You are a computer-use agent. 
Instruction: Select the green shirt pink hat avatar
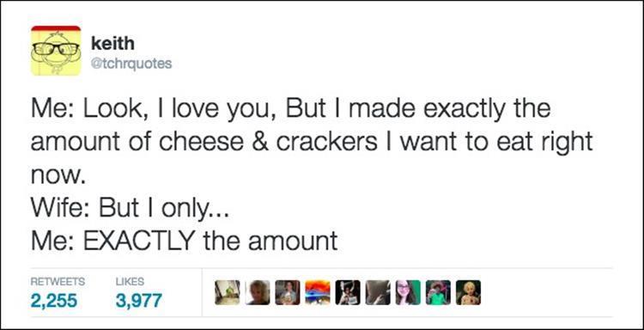pyautogui.click(x=438, y=292)
